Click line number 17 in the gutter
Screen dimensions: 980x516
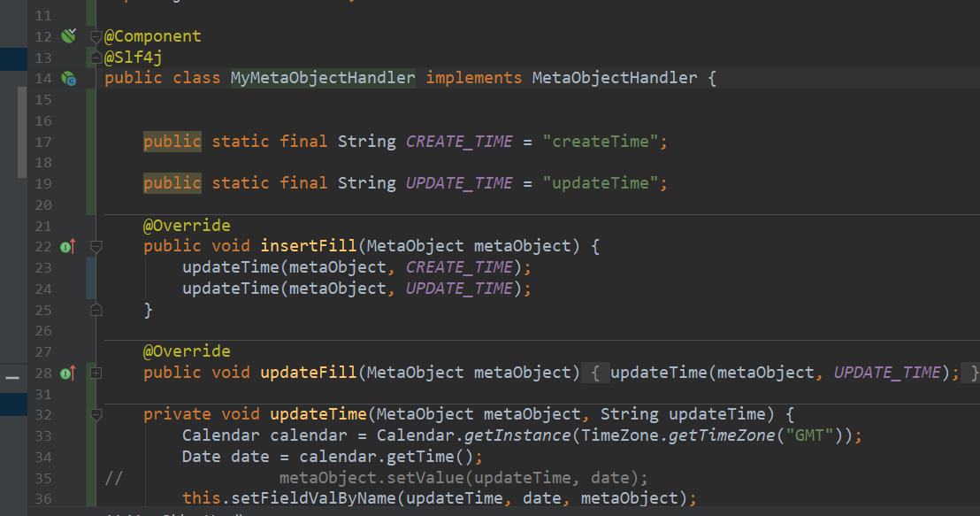pyautogui.click(x=43, y=142)
